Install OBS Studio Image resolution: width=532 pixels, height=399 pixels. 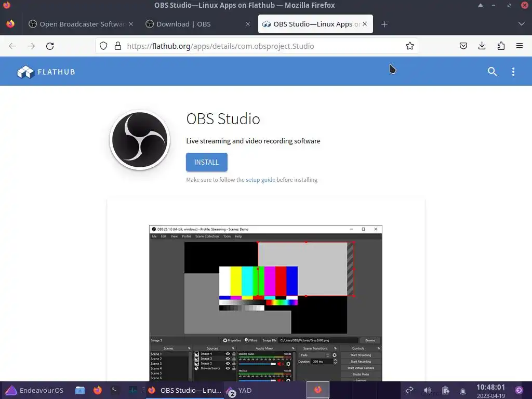coord(207,162)
